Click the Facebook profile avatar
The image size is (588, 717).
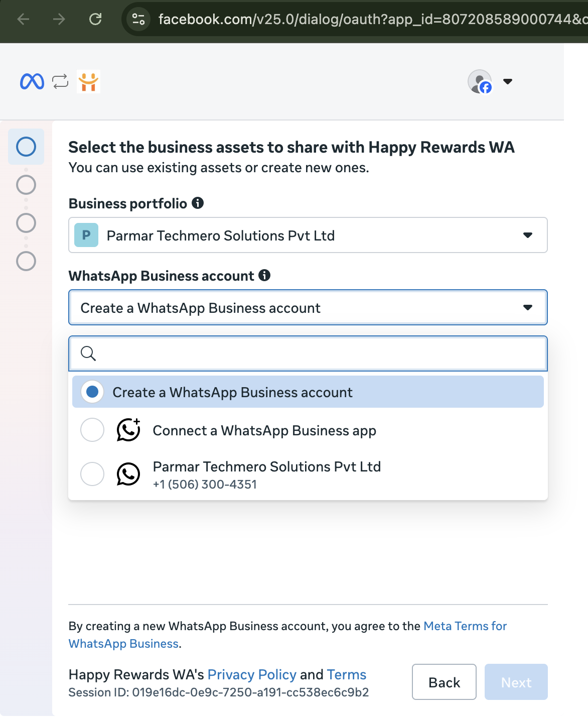(x=480, y=81)
